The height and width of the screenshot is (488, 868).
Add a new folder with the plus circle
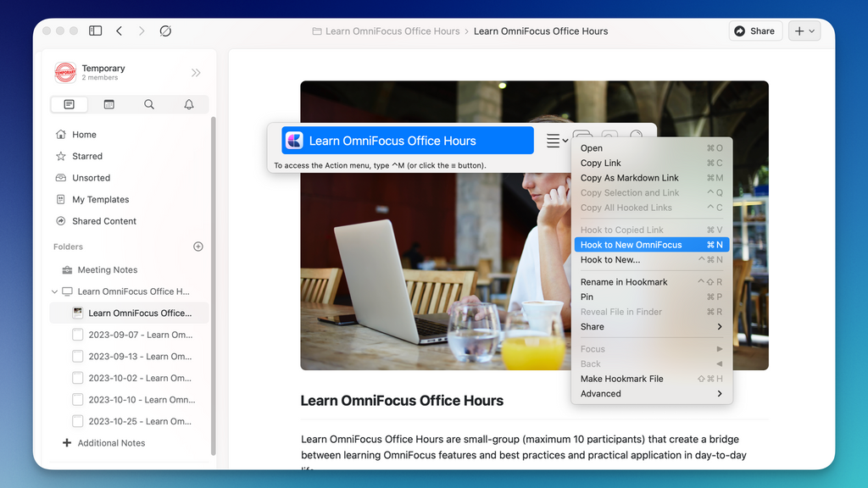click(198, 247)
